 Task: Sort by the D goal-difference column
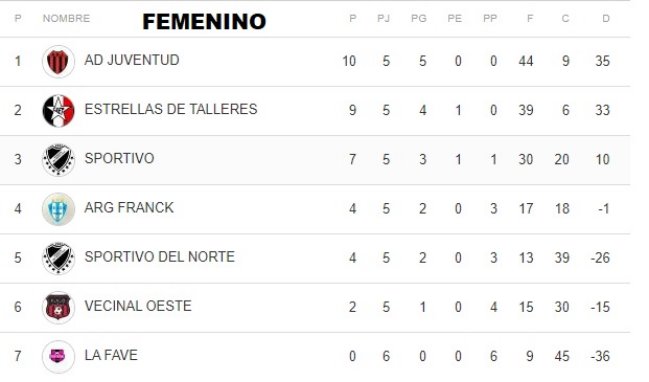pyautogui.click(x=606, y=19)
